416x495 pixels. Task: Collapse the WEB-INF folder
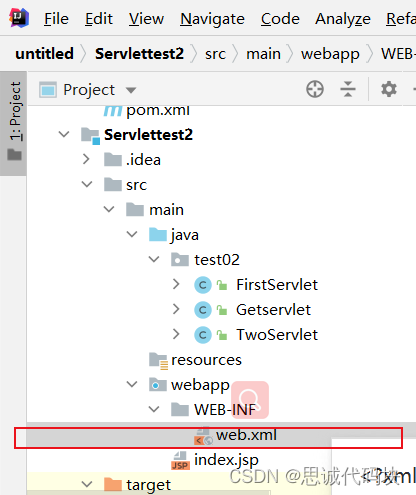154,409
